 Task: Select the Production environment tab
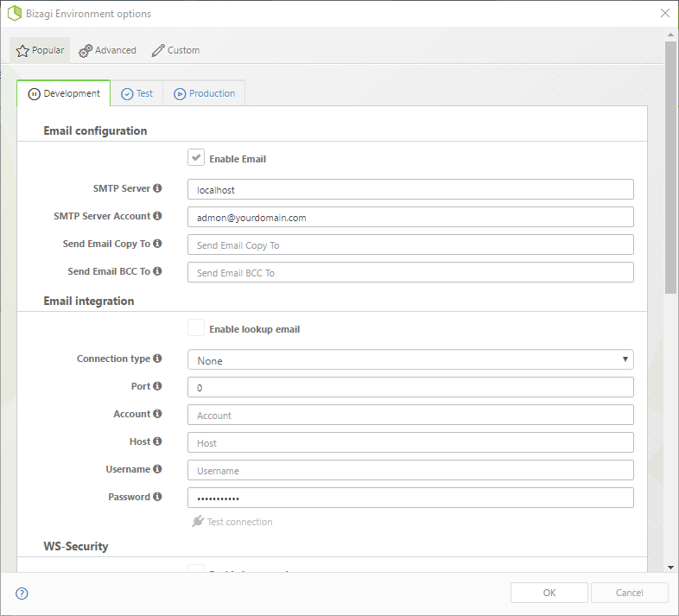(x=204, y=93)
